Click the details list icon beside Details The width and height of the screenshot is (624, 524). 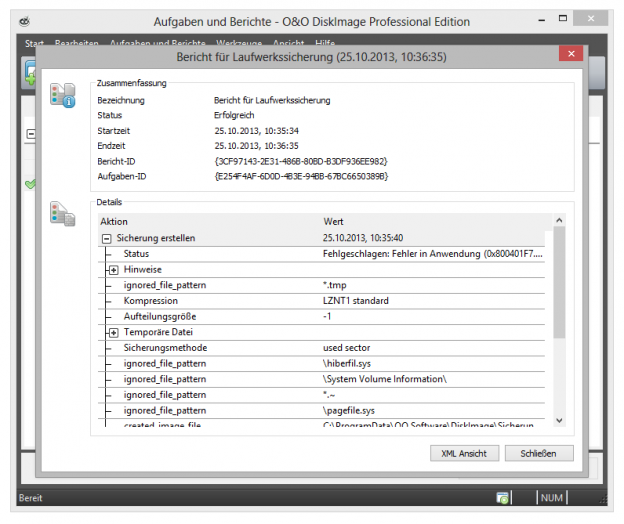point(62,214)
